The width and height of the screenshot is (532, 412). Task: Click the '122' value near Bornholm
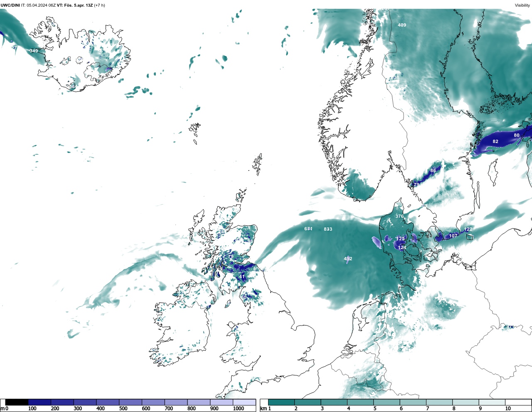468,229
